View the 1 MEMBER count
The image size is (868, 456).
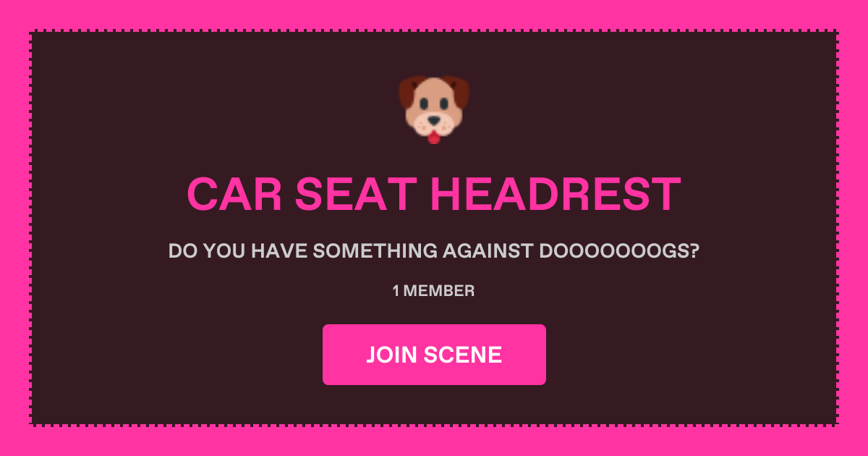pos(434,291)
